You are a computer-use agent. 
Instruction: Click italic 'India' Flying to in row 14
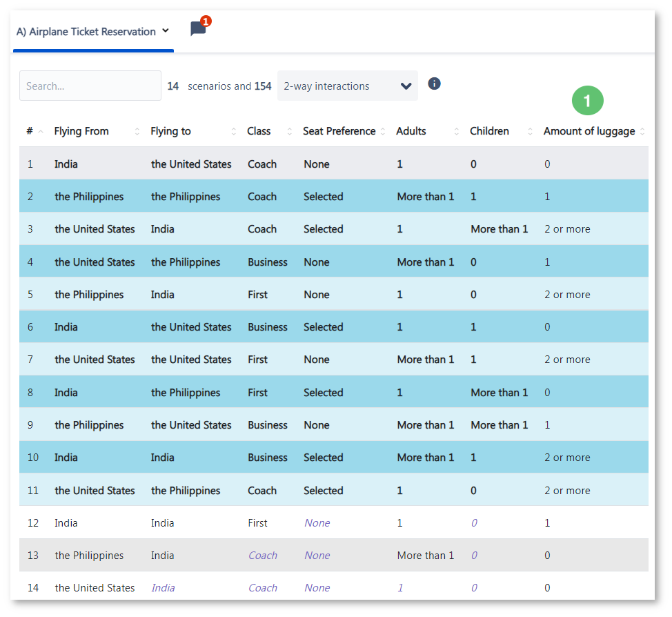point(163,588)
